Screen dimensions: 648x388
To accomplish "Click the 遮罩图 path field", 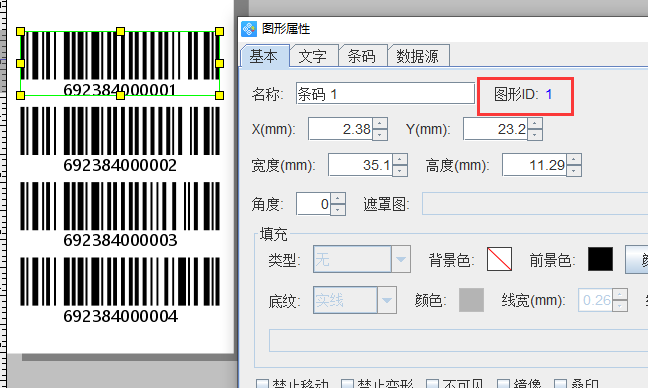I will 535,203.
